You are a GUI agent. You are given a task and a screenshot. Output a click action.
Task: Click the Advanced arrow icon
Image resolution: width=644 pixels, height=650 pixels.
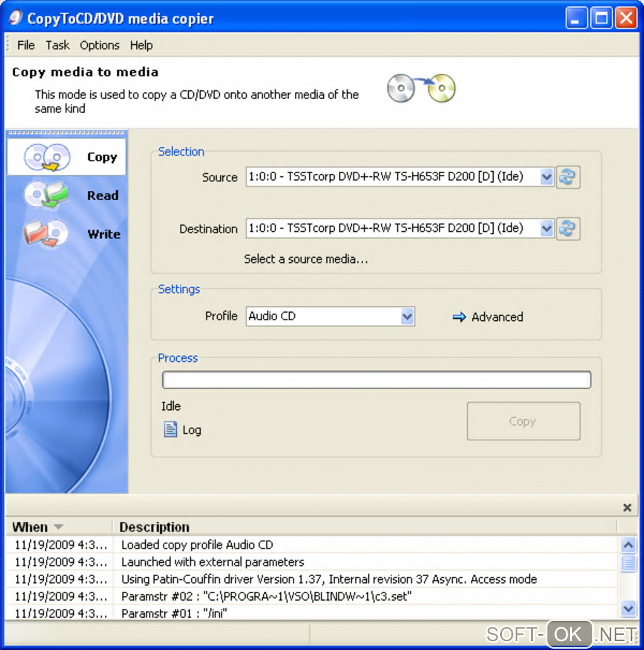(x=459, y=317)
